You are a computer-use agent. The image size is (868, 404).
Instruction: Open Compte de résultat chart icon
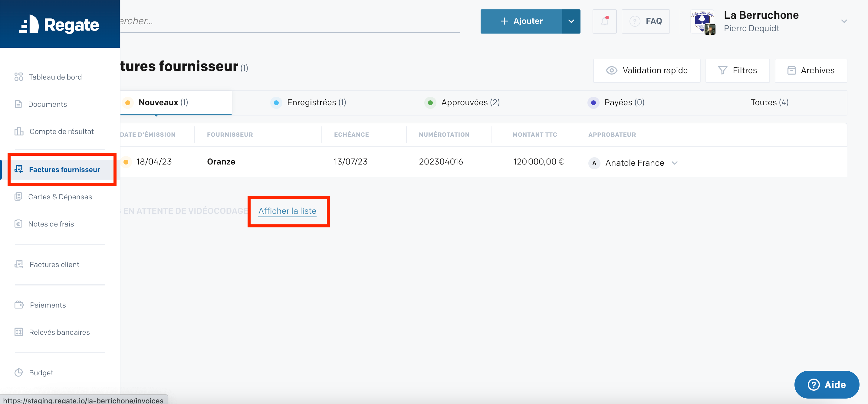tap(19, 131)
